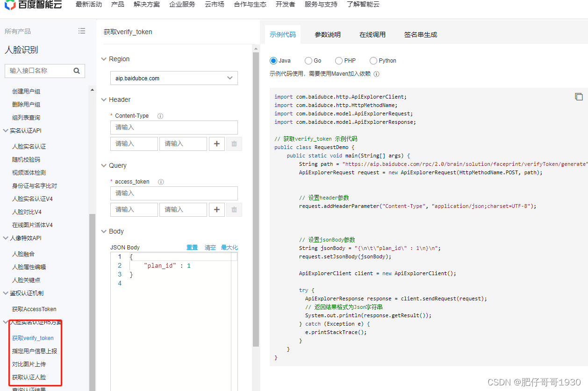Open 云市场 in top navigation
The image size is (588, 391).
[215, 4]
